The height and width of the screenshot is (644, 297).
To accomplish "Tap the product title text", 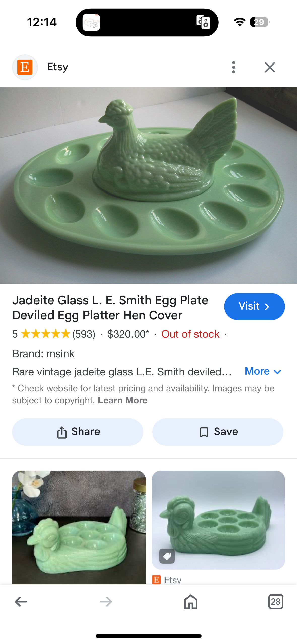I will [110, 308].
